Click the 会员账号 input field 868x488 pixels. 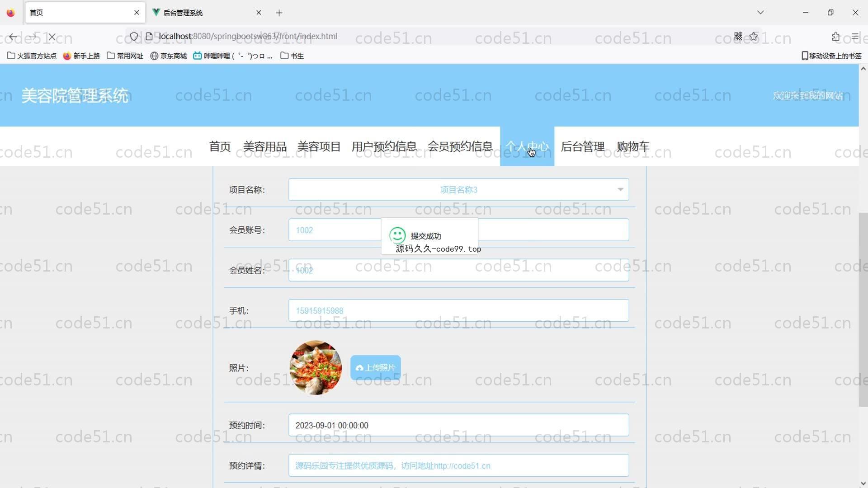pyautogui.click(x=459, y=230)
